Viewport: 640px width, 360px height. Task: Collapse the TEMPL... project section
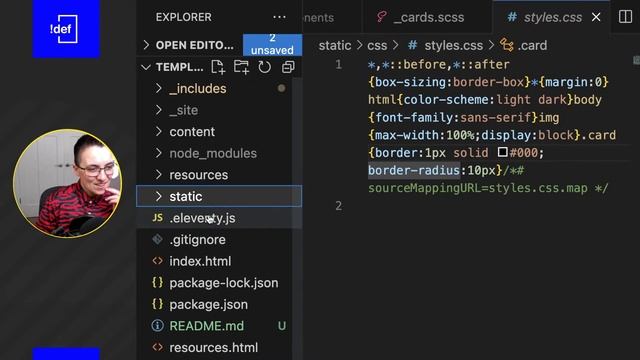click(146, 67)
